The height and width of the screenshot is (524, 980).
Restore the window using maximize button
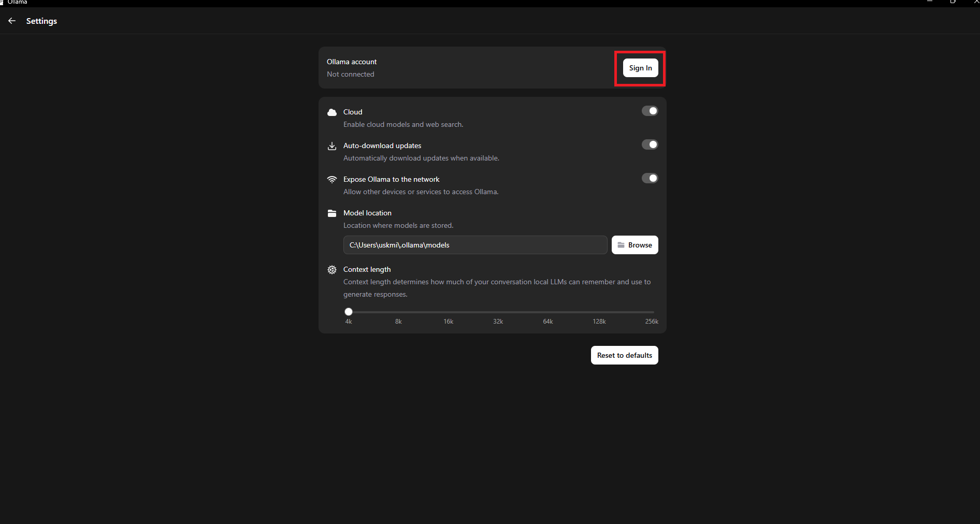[953, 2]
